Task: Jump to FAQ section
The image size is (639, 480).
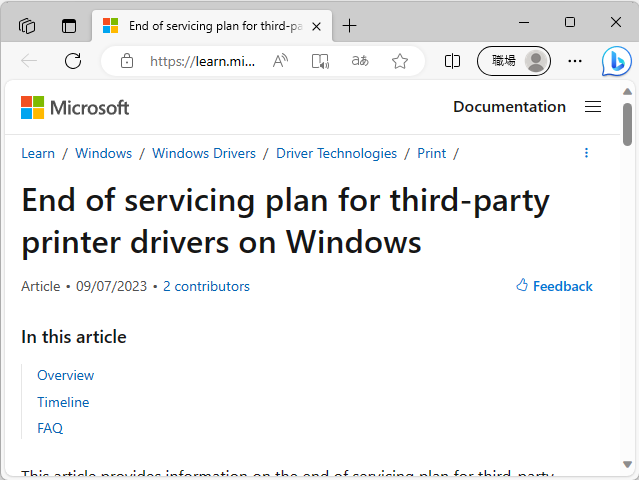Action: pyautogui.click(x=50, y=428)
